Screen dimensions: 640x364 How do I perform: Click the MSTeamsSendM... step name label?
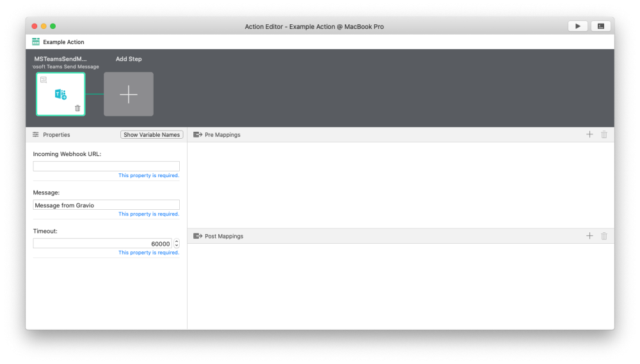60,59
